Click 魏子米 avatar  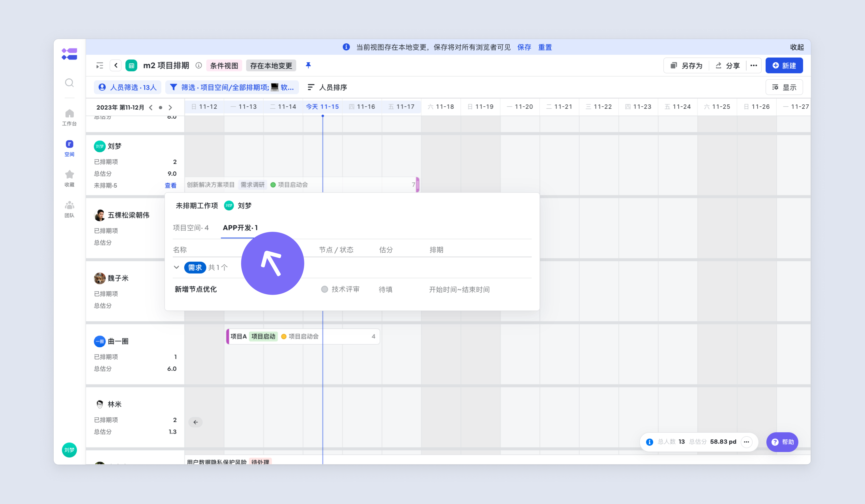[x=100, y=278]
